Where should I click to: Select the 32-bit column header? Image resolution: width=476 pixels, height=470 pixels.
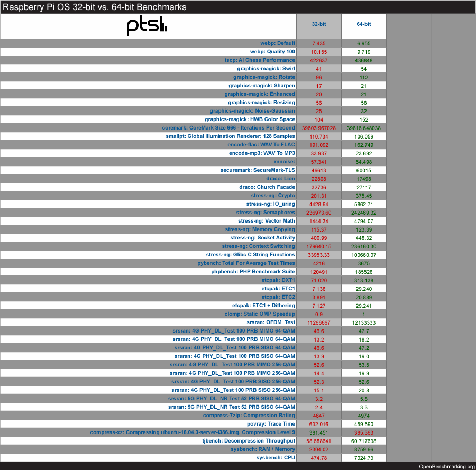coord(319,24)
